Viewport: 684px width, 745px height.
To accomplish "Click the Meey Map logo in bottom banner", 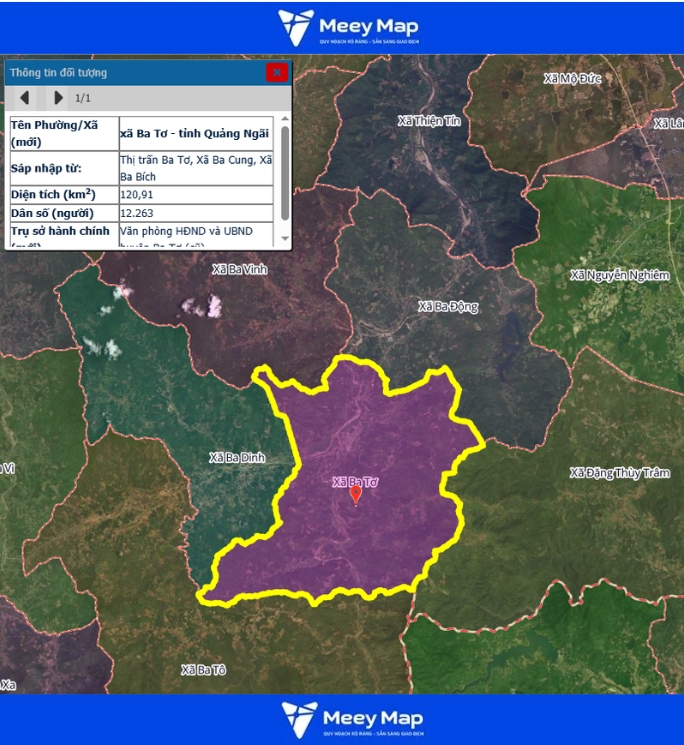I will pos(351,719).
